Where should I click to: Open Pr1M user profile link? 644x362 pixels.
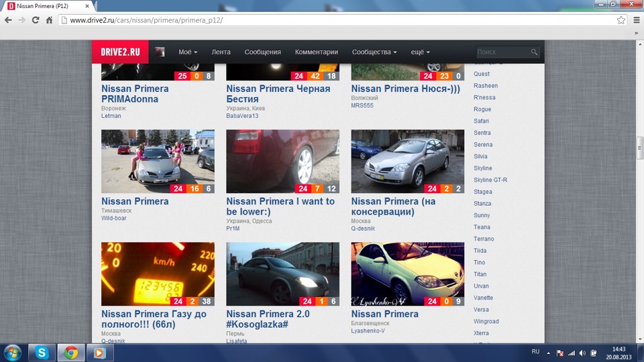click(x=233, y=228)
